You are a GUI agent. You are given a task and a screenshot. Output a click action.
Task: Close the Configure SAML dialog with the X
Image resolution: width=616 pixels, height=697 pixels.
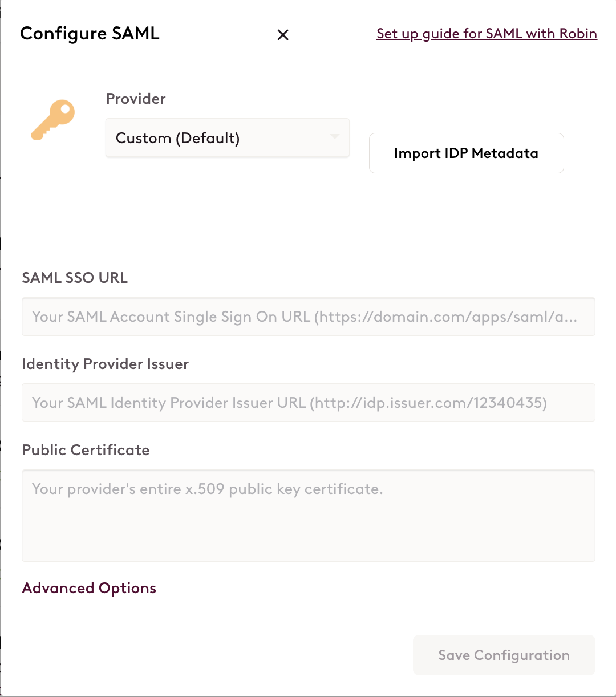coord(283,35)
